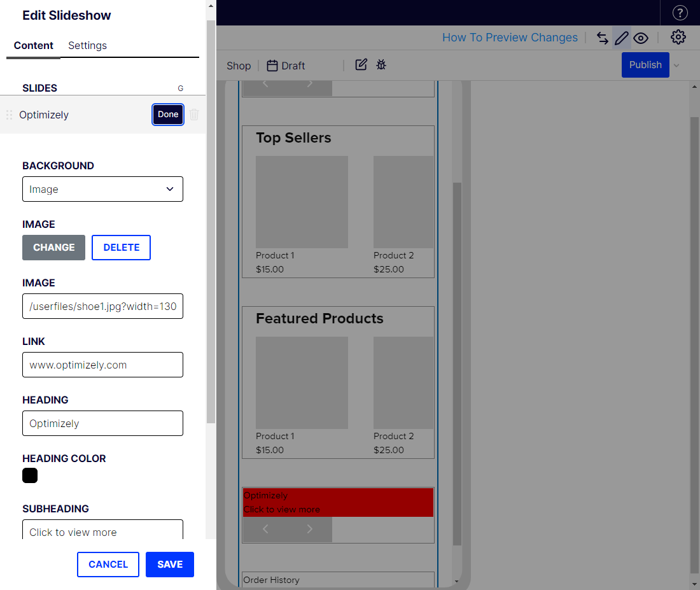Image resolution: width=700 pixels, height=590 pixels.
Task: Click the Order History text in preview
Action: (x=272, y=580)
